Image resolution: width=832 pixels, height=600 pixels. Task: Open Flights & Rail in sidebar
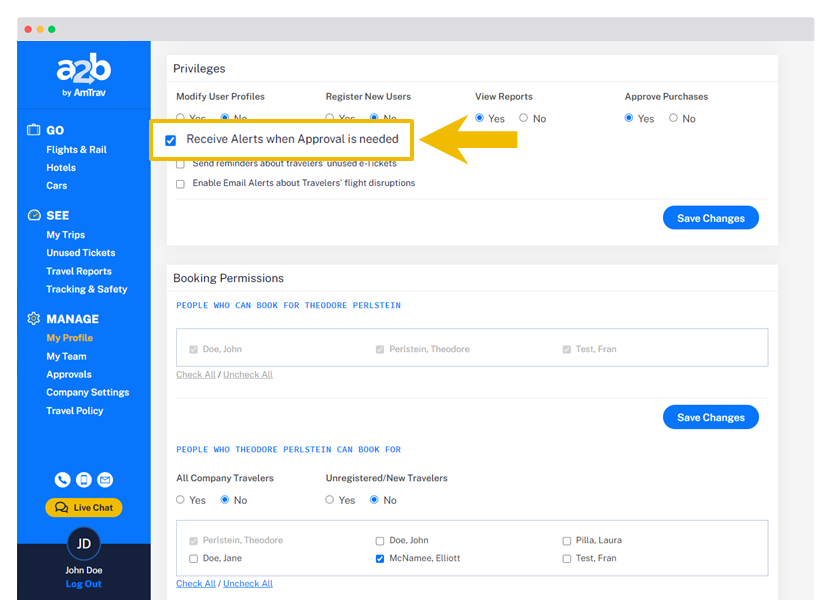click(76, 150)
